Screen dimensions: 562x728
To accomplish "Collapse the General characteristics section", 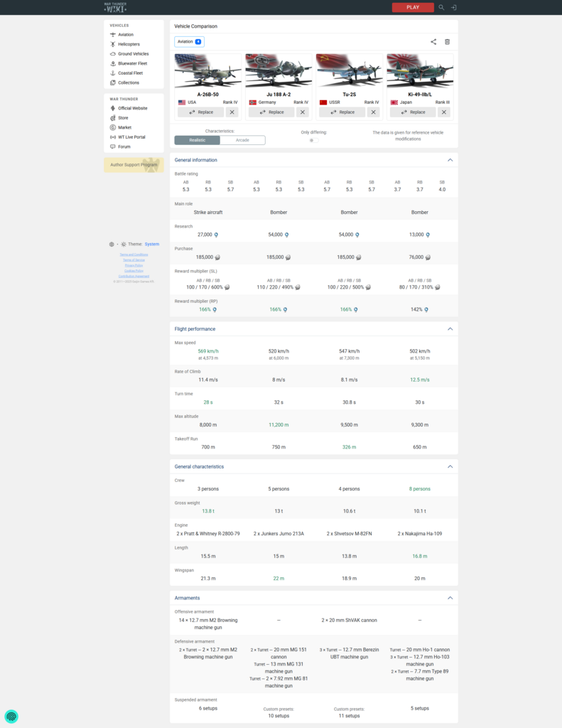I will (450, 466).
